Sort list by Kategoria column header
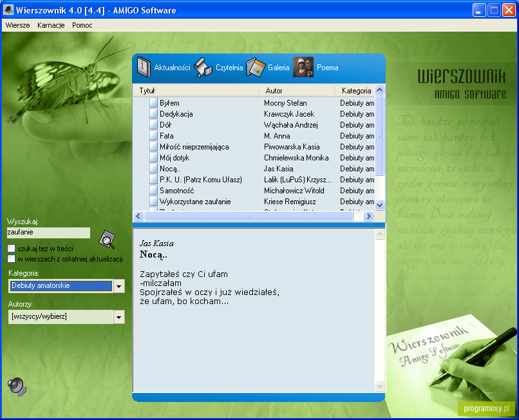The height and width of the screenshot is (420, 519). point(355,90)
